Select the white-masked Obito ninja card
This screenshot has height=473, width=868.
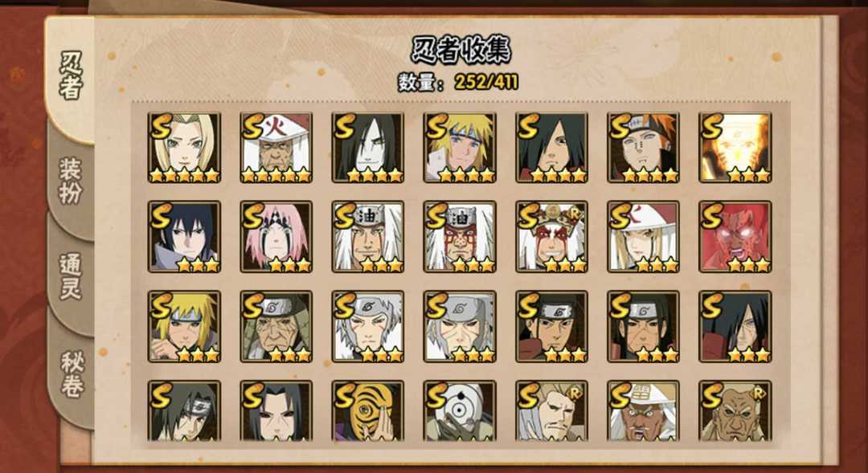460,411
